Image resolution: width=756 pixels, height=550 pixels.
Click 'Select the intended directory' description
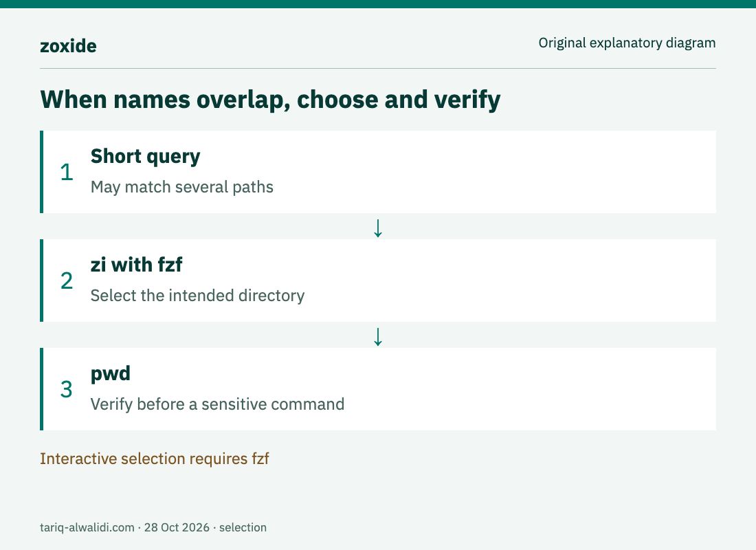click(x=197, y=295)
